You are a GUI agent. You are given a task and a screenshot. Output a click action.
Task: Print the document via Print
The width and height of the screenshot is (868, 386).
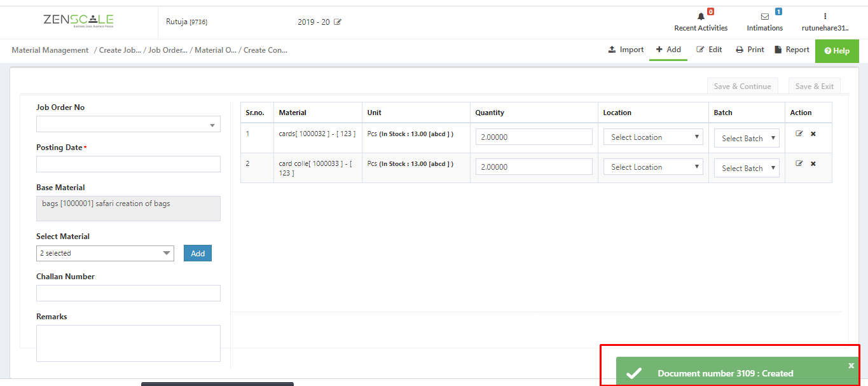pyautogui.click(x=750, y=50)
